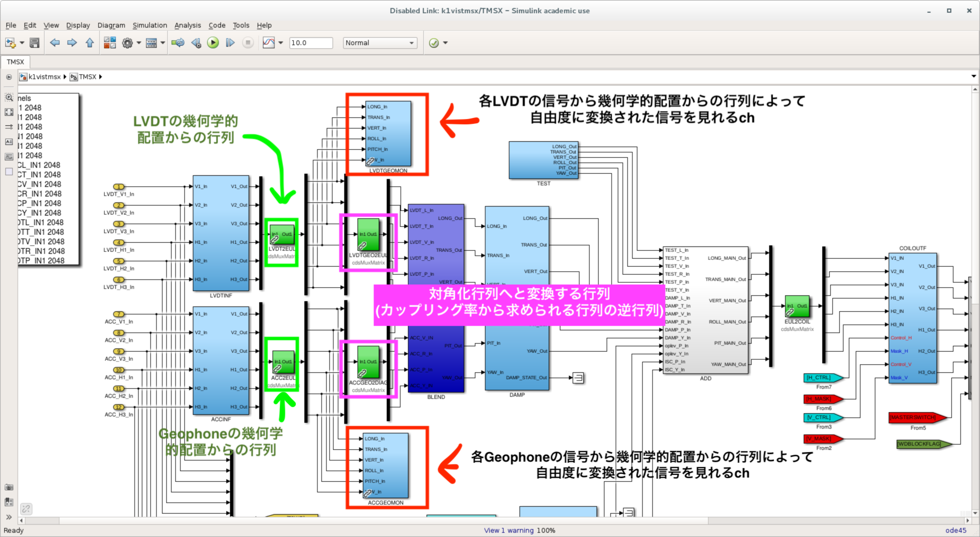Toggle the disabled library link badge
Image resolution: width=980 pixels, height=537 pixels.
click(26, 509)
